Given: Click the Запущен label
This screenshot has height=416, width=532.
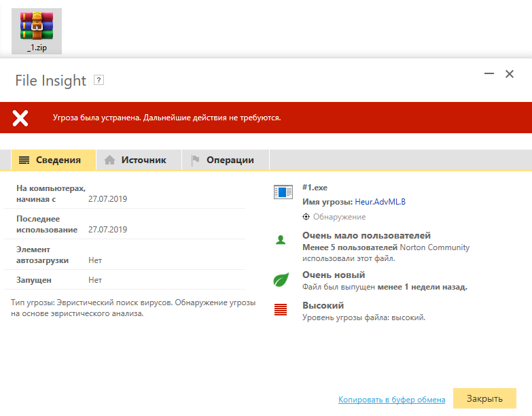Looking at the screenshot, I should [x=34, y=280].
